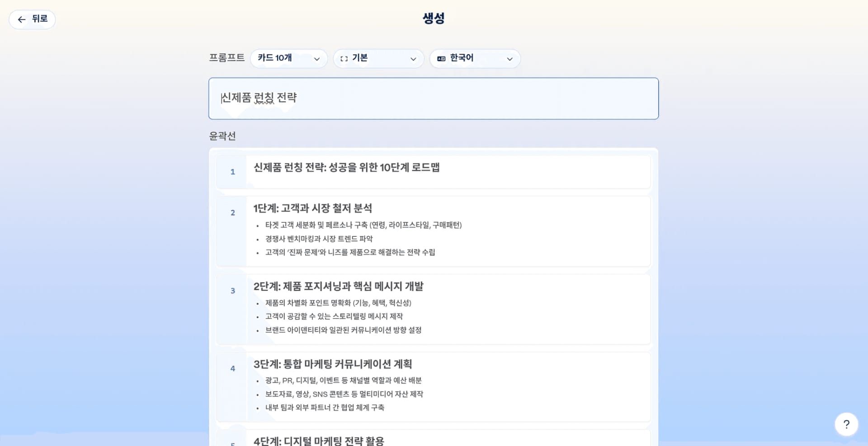Open the 카드 10개 card count dropdown
The image size is (868, 446).
(x=289, y=58)
